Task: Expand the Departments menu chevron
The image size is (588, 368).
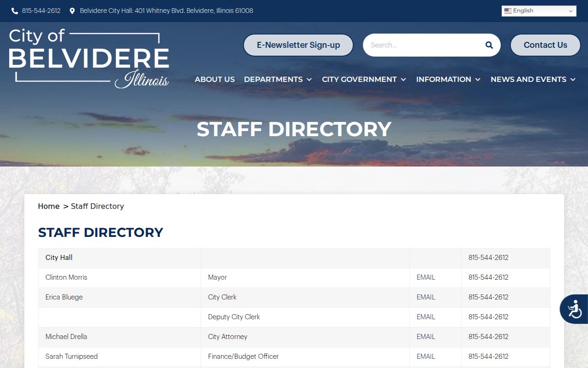Action: [309, 80]
